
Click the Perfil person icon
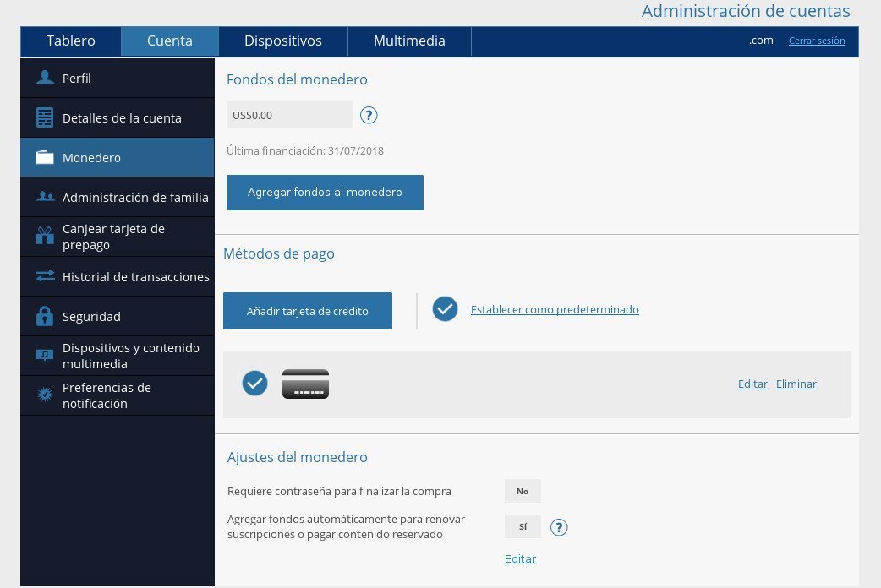coord(45,78)
